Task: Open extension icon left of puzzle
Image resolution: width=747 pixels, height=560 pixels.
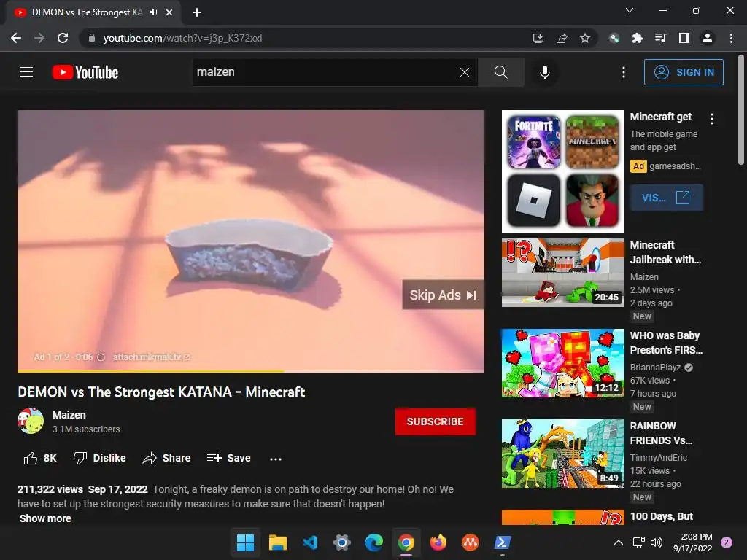Action: (614, 38)
